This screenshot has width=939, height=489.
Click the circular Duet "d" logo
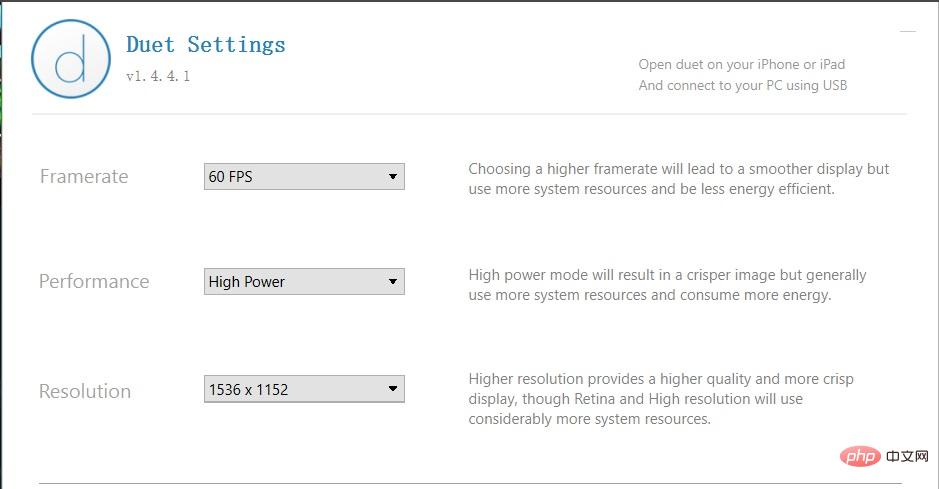71,59
